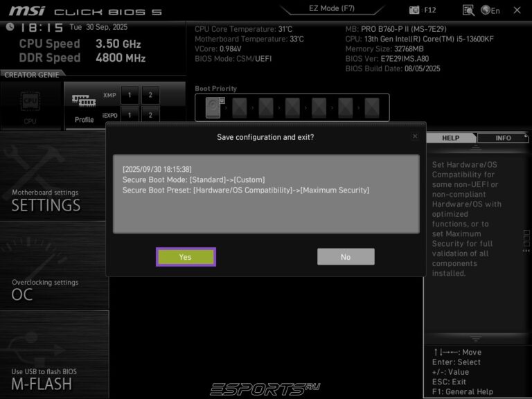Click the BIOS Ver value E7E29IMS.A80
Screen dimensions: 532x399
tap(405, 59)
